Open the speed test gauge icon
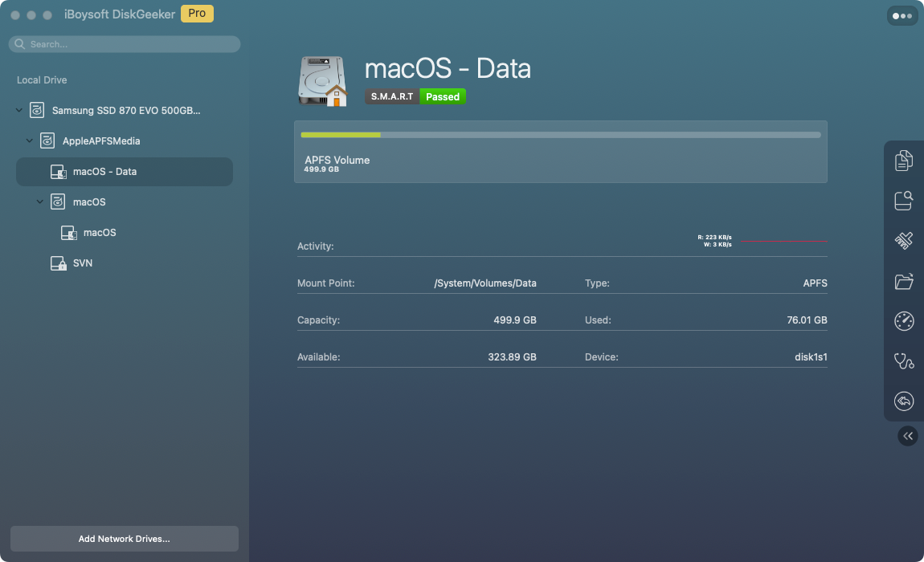Image resolution: width=924 pixels, height=562 pixels. point(903,321)
